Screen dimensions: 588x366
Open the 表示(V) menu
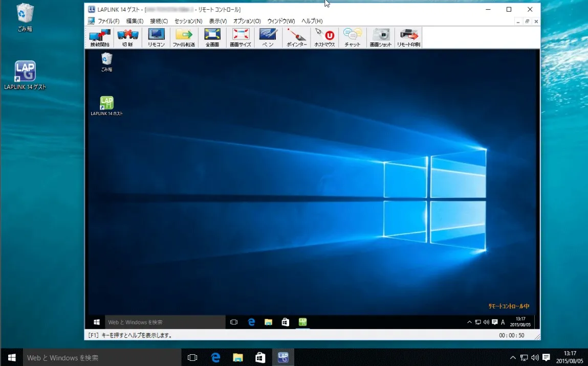pos(218,21)
